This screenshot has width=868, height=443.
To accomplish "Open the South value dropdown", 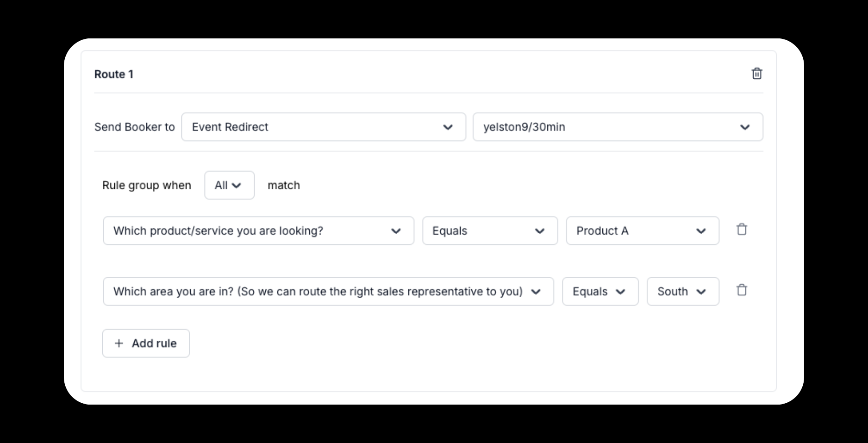I will tap(683, 291).
